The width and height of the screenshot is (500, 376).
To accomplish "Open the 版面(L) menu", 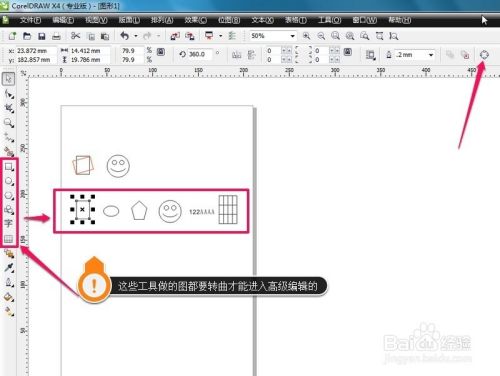I will tap(129, 20).
